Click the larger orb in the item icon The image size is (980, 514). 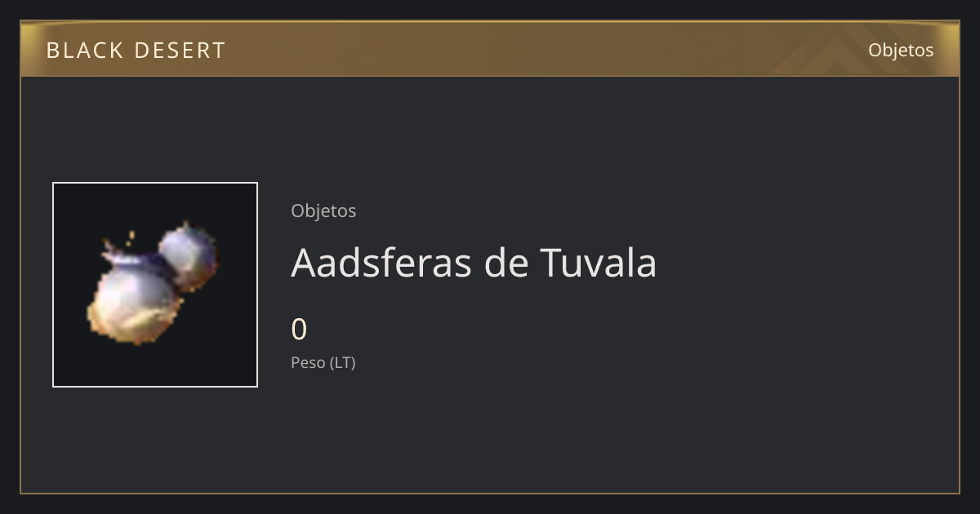tap(135, 300)
